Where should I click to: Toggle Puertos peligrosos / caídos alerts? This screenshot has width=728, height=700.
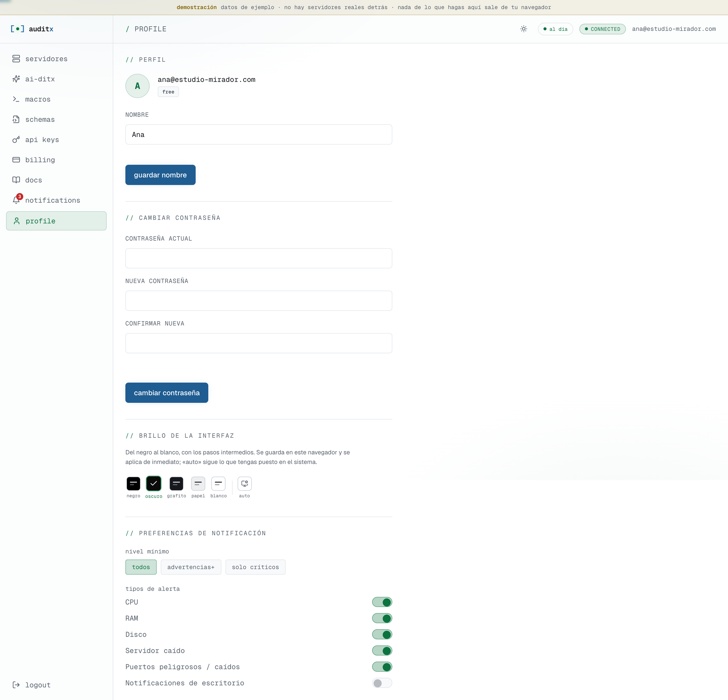pos(382,667)
